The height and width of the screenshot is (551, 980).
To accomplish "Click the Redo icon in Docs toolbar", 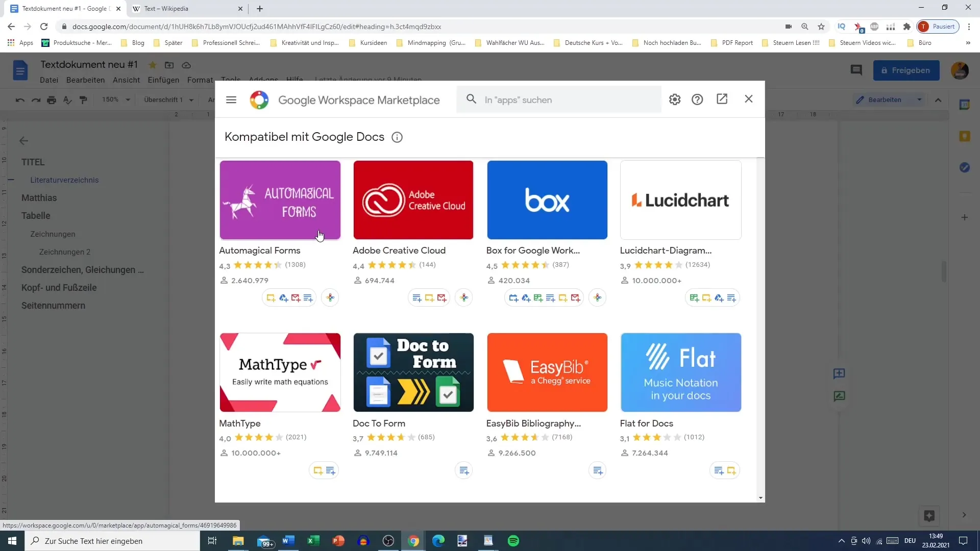I will [36, 100].
